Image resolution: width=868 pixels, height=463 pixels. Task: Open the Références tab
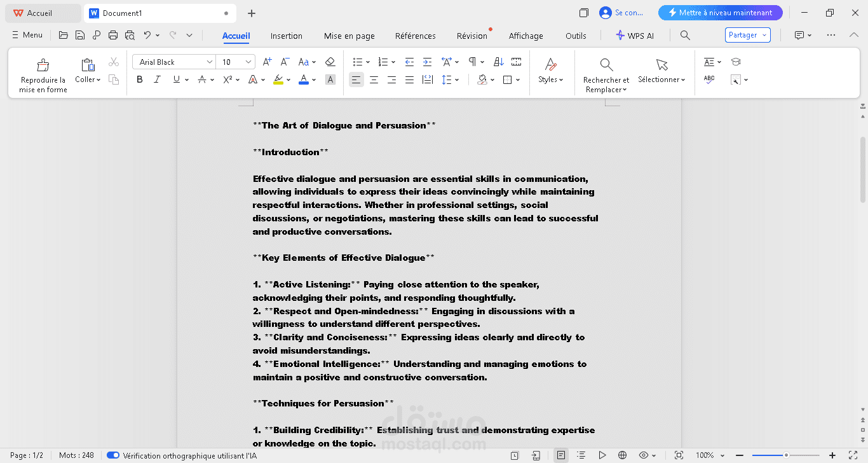pyautogui.click(x=415, y=36)
